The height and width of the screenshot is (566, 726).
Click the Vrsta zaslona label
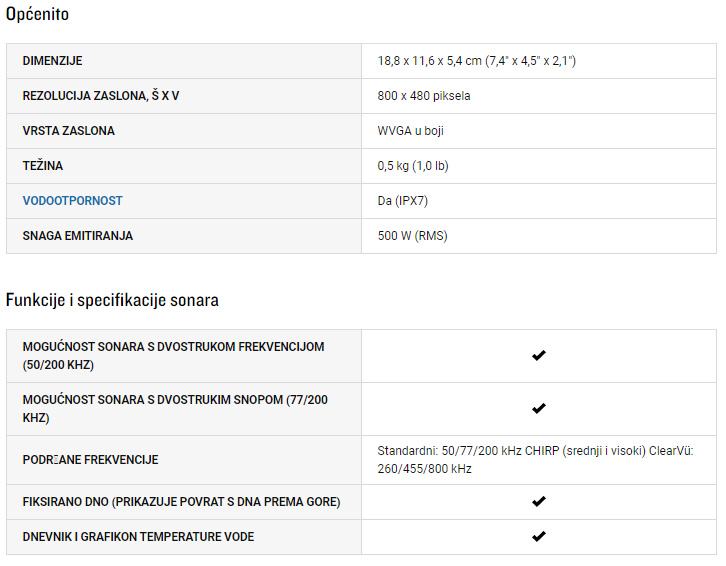(x=68, y=131)
